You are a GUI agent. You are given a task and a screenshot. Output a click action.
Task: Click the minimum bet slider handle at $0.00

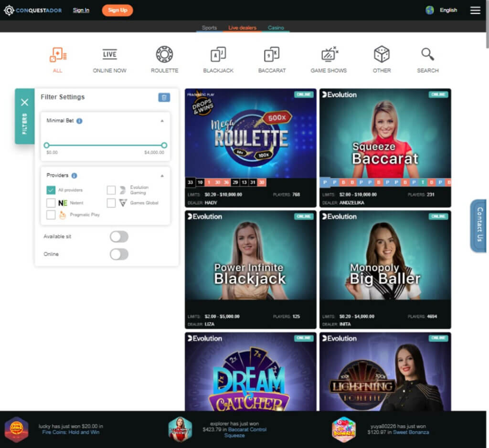tap(46, 145)
